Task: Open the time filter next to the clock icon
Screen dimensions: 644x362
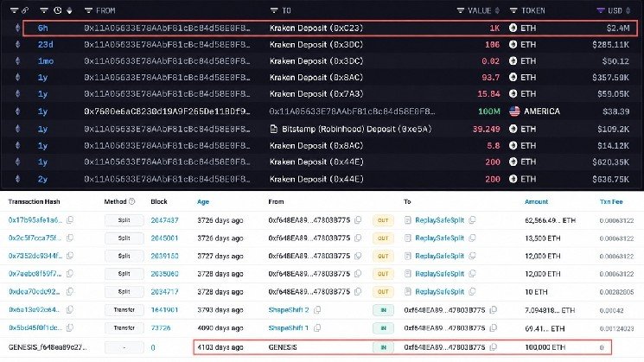Action: 44,10
